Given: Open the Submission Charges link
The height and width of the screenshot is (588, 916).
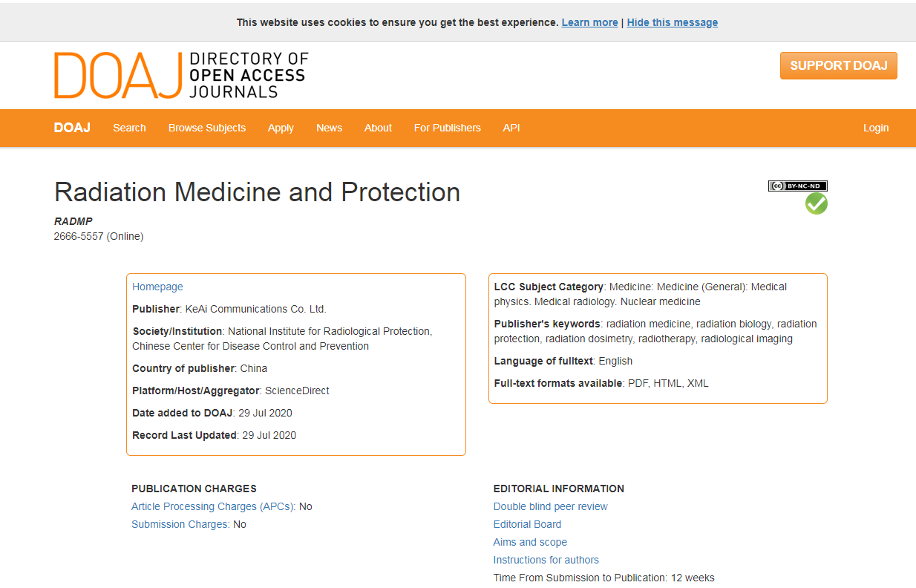Looking at the screenshot, I should click(180, 524).
